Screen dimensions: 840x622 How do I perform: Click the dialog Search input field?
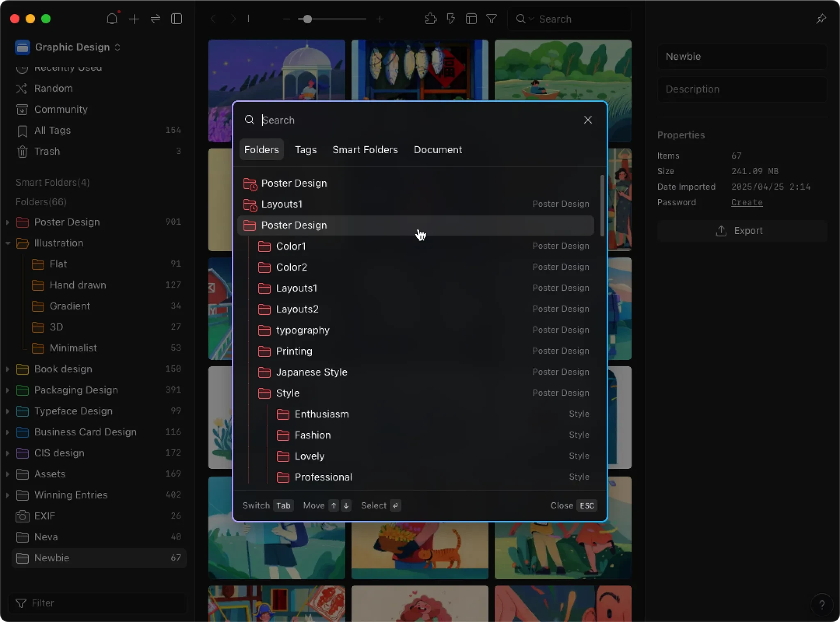click(x=418, y=120)
